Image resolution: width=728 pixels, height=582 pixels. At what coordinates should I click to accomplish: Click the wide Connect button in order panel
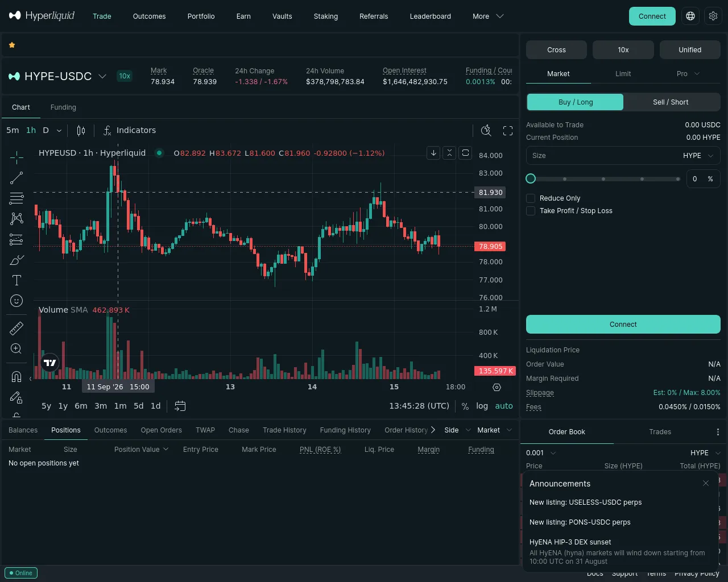pyautogui.click(x=623, y=324)
